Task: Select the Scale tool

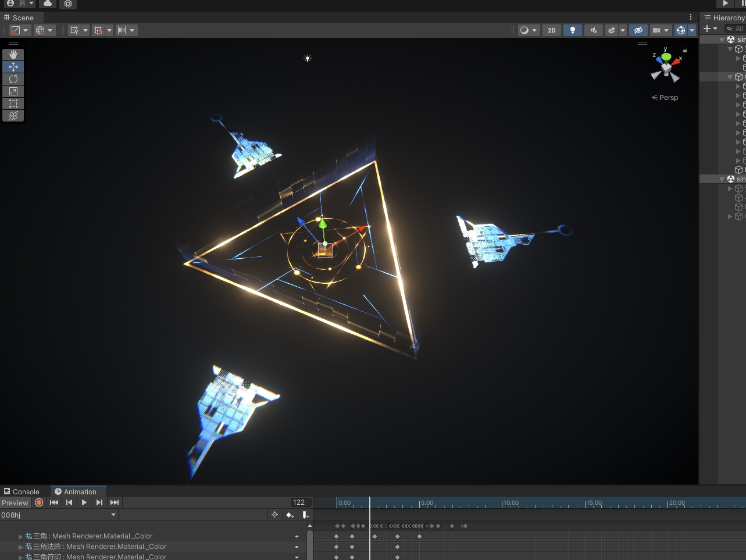Action: (x=13, y=91)
